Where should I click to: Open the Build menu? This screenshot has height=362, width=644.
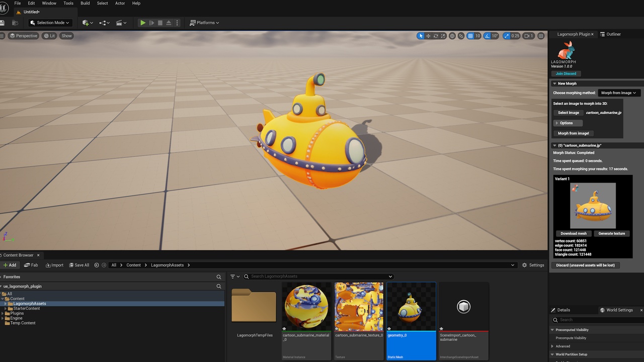(x=86, y=3)
